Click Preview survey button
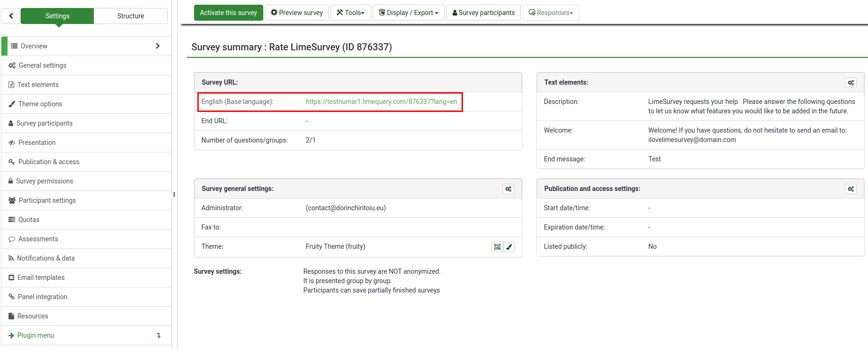The width and height of the screenshot is (868, 349). (297, 13)
